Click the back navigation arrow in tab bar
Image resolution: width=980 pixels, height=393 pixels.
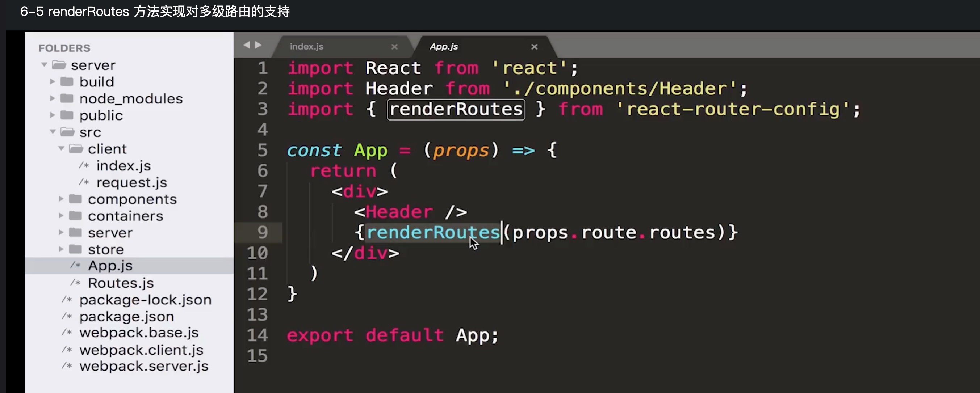click(x=247, y=45)
